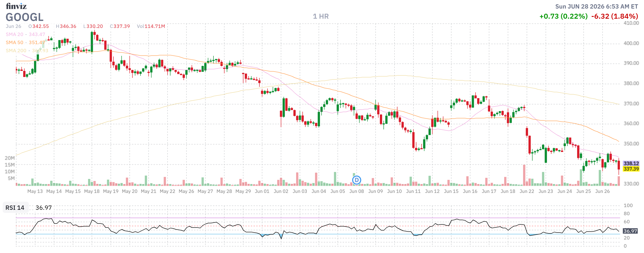Click the 350.00 price axis label
Viewport: 644px width, 253px height.
coord(631,144)
